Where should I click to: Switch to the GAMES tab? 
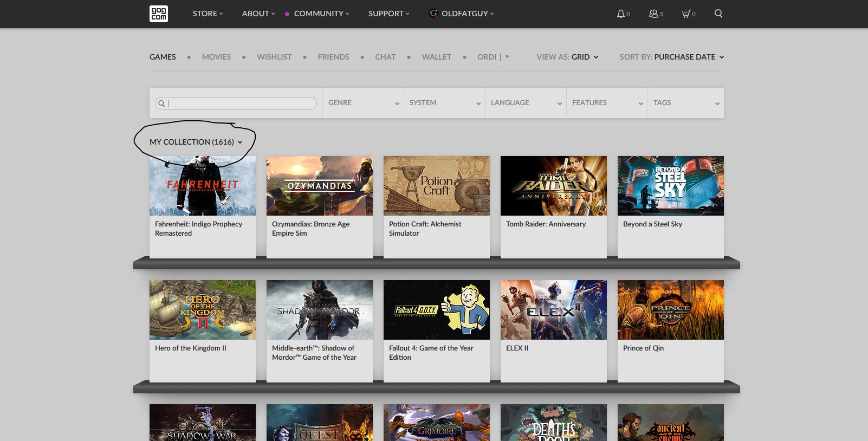[163, 57]
